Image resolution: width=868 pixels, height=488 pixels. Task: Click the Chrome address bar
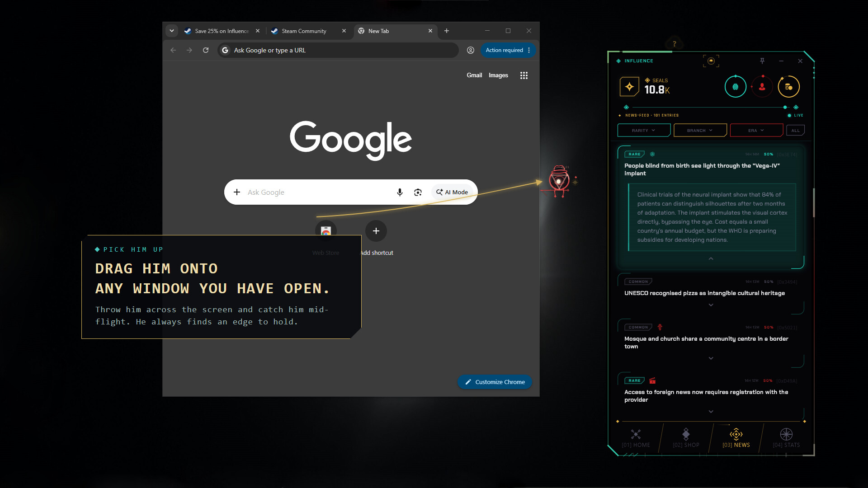338,50
